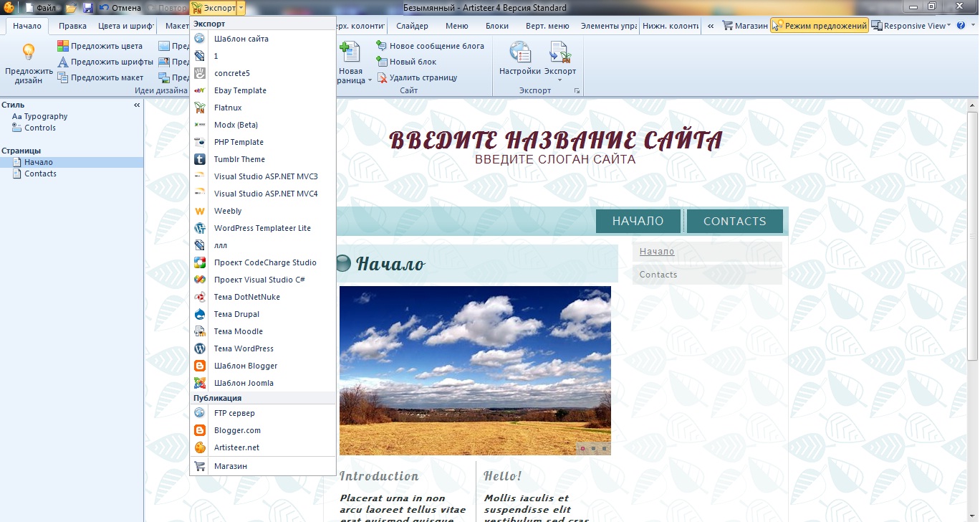The height and width of the screenshot is (522, 980).
Task: Click the landscape slider image in preview
Action: tap(475, 371)
